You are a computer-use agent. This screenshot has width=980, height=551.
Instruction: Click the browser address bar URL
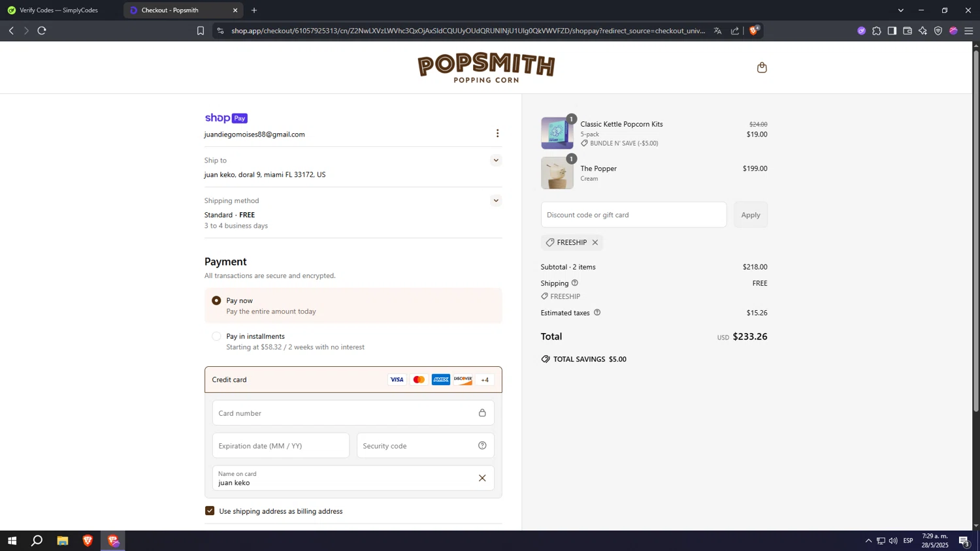point(468,31)
